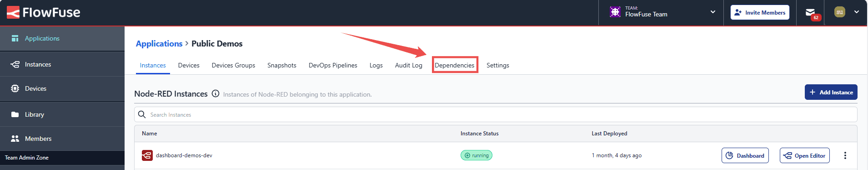
Task: Click the '1 month, 4 days ago' text
Action: point(617,155)
